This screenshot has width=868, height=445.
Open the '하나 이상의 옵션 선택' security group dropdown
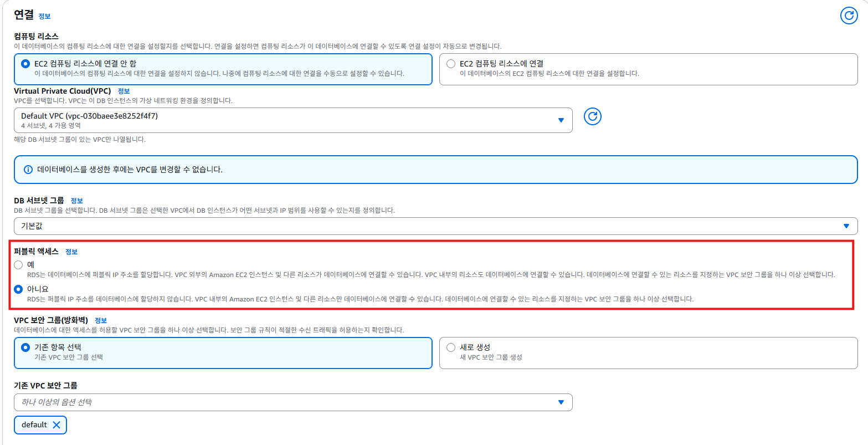[293, 402]
